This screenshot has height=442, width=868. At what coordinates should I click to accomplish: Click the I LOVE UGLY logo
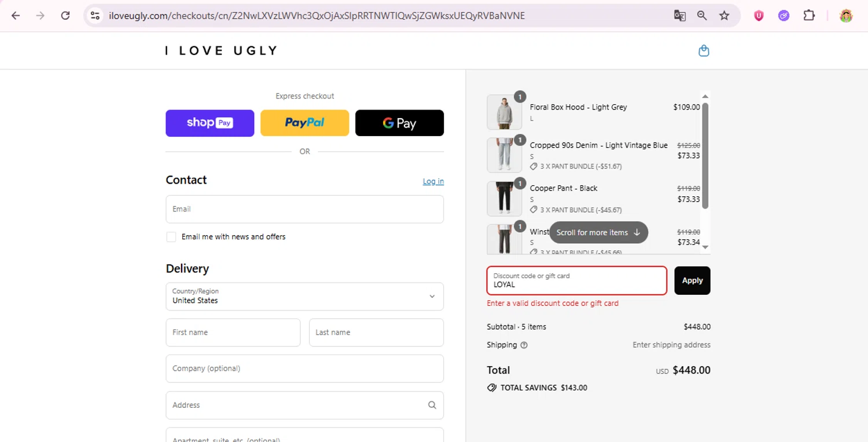tap(222, 50)
